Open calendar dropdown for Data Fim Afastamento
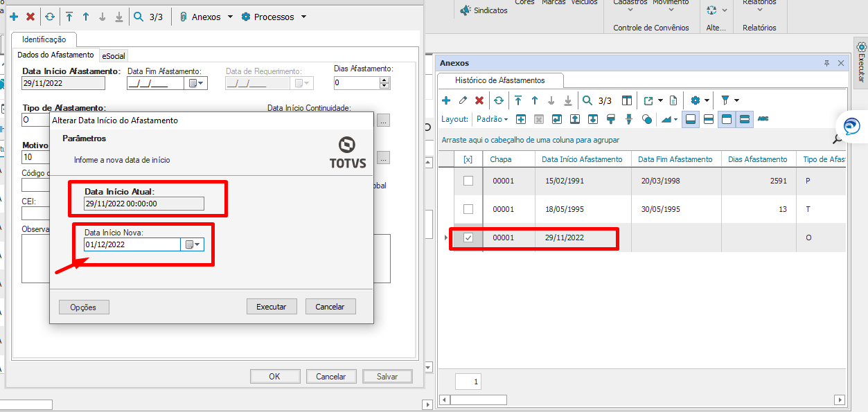868x412 pixels. point(195,83)
